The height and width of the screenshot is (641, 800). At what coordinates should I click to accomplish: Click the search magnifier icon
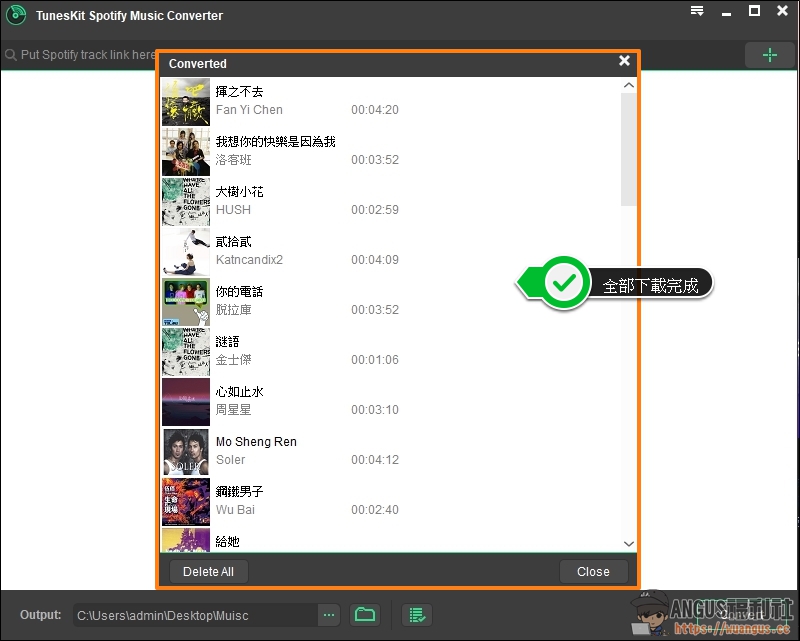pos(11,55)
